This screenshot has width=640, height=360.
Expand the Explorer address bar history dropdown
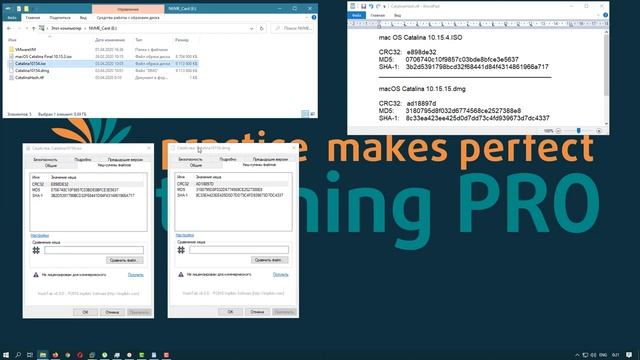[251, 29]
